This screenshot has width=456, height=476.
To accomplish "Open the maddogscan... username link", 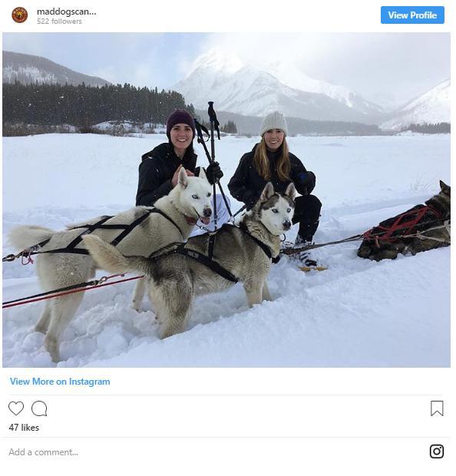I will click(67, 12).
